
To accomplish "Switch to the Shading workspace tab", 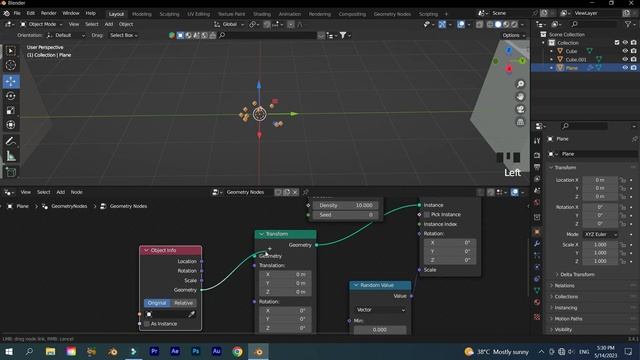I will click(262, 14).
